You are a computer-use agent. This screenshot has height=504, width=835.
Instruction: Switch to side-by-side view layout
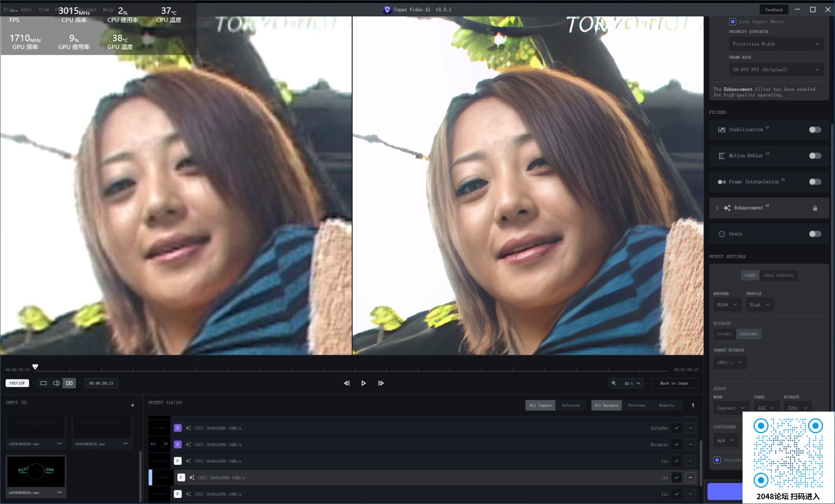click(x=70, y=383)
